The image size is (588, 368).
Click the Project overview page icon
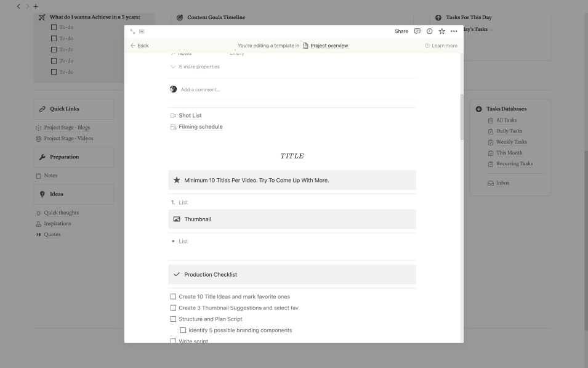coord(305,46)
